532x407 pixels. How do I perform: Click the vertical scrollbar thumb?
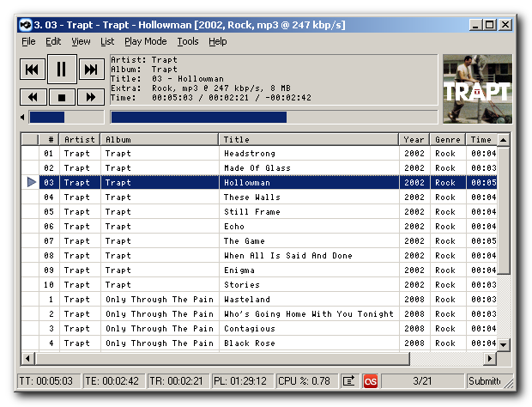[504, 210]
